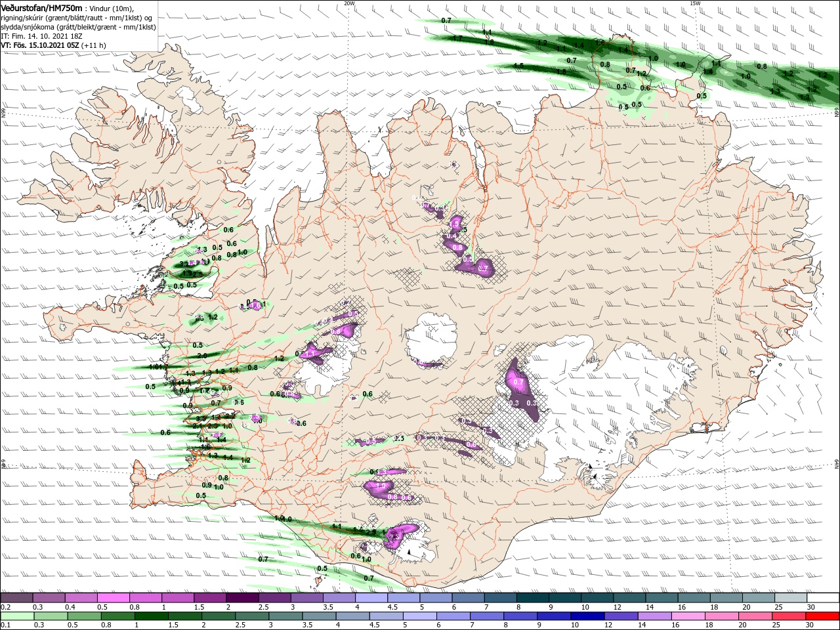Click the 'Vindur (10m),' text in header
This screenshot has height=630, width=840.
[112, 8]
